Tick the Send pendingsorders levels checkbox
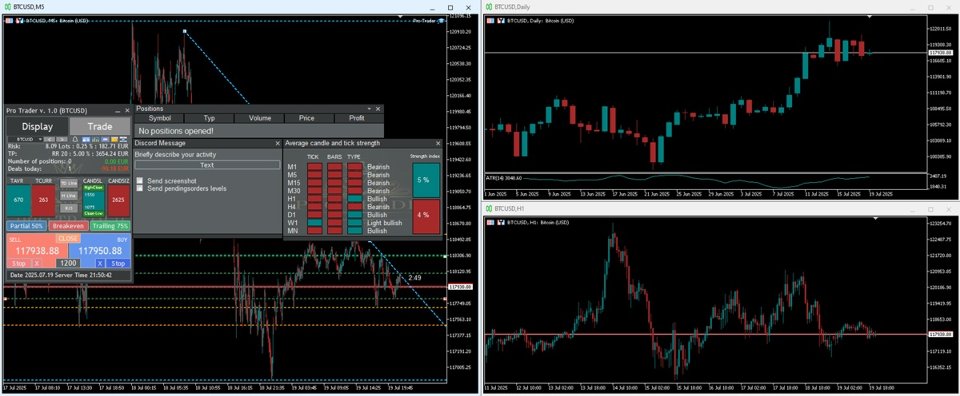960x396 pixels. 140,189
